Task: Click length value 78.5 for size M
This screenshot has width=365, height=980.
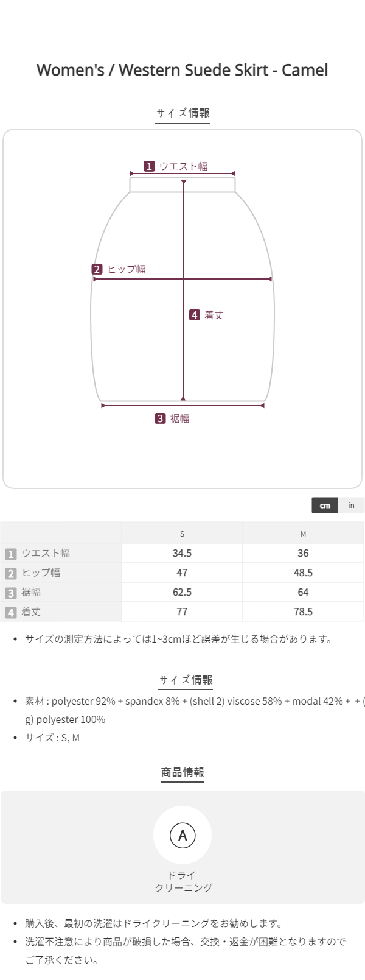Action: [x=303, y=612]
